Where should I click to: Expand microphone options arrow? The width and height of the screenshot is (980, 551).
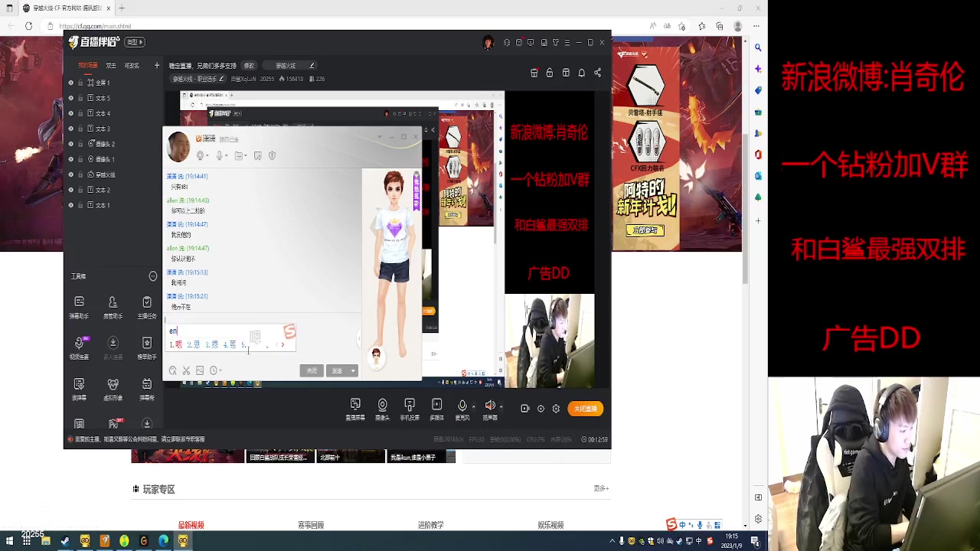(473, 406)
